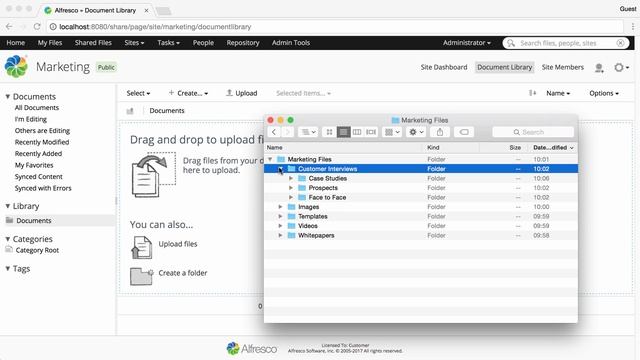This screenshot has height=360, width=640.
Task: Filter by I'm Editing
Action: tap(31, 119)
